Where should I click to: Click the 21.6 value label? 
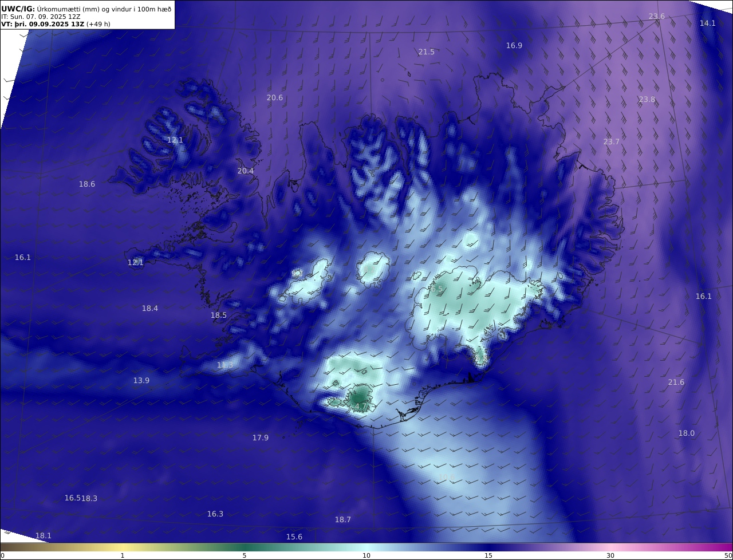676,382
